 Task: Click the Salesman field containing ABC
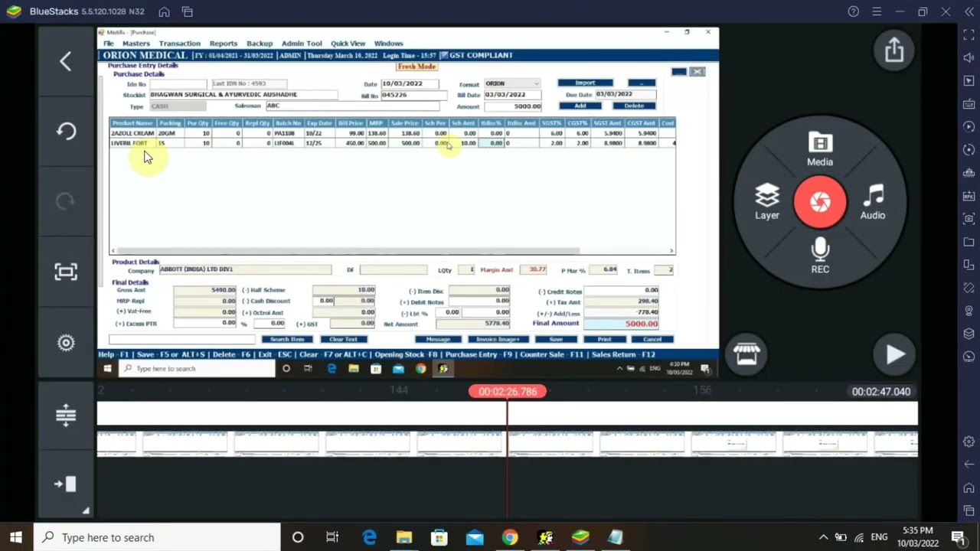[x=352, y=106]
